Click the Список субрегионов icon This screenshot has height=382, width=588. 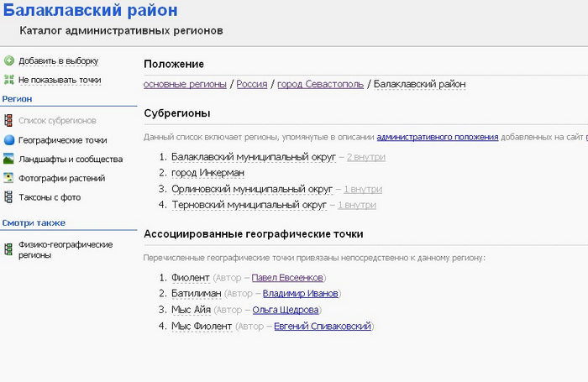(x=8, y=121)
